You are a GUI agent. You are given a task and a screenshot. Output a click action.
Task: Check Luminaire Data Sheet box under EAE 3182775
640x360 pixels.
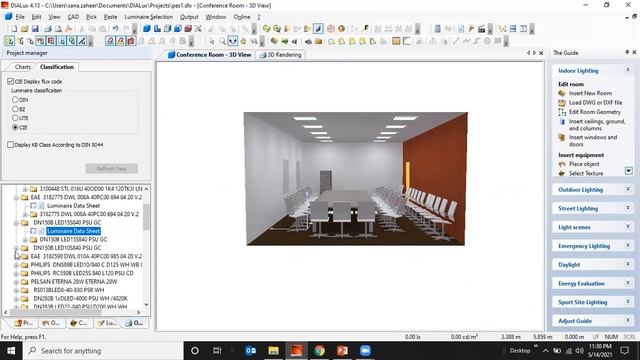point(33,206)
